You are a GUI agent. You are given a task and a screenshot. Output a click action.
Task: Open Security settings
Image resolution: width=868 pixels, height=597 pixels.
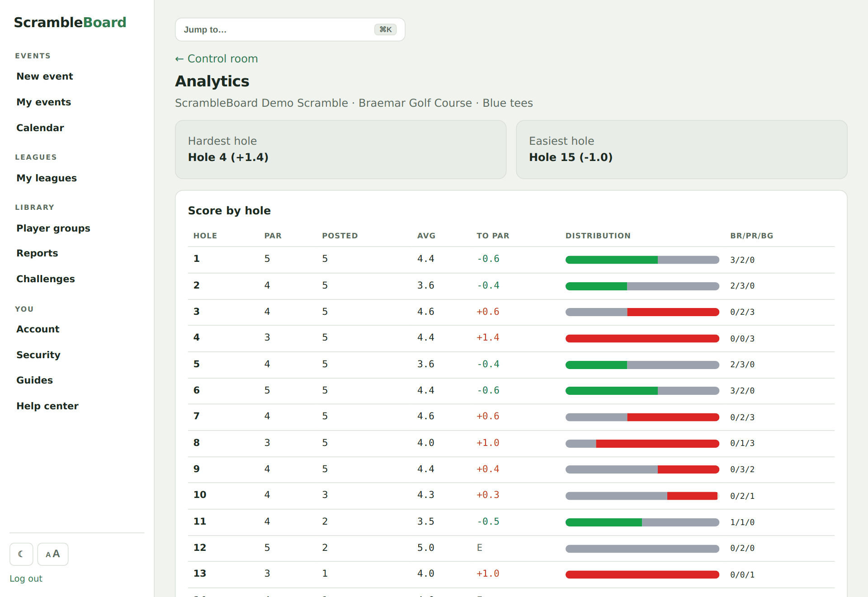38,355
